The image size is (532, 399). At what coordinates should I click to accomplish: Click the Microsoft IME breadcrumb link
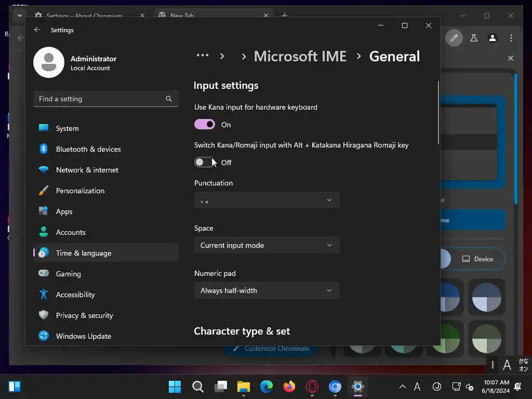point(300,56)
